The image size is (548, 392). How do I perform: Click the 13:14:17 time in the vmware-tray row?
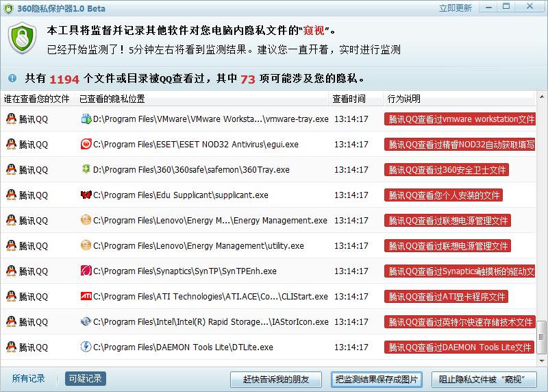pyautogui.click(x=351, y=119)
